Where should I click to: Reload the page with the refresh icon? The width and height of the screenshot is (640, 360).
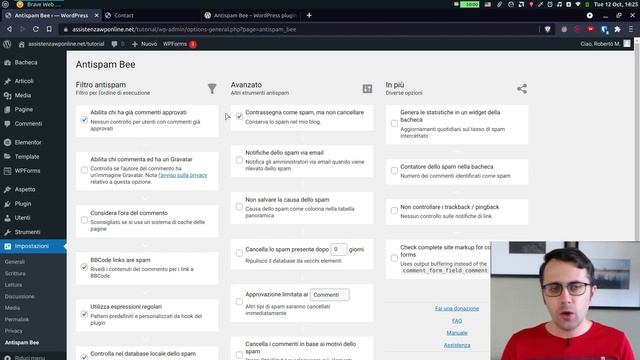[x=36, y=29]
